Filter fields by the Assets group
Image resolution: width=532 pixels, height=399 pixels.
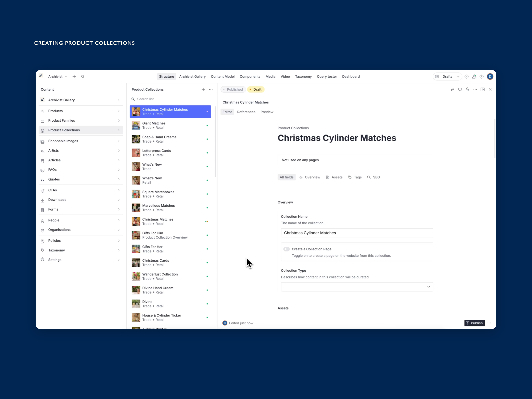pos(334,177)
